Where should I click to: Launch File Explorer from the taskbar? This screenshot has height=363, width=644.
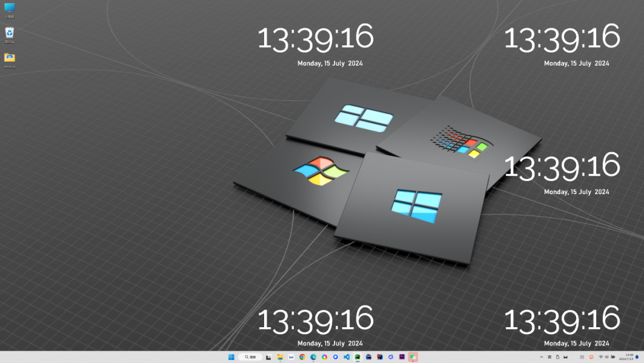click(x=280, y=357)
